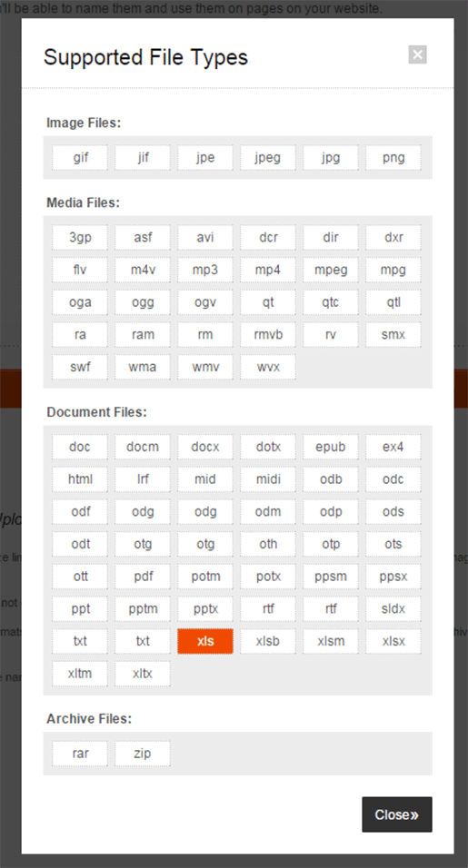The height and width of the screenshot is (868, 468).
Task: Click the wma file type chip
Action: pos(143,367)
